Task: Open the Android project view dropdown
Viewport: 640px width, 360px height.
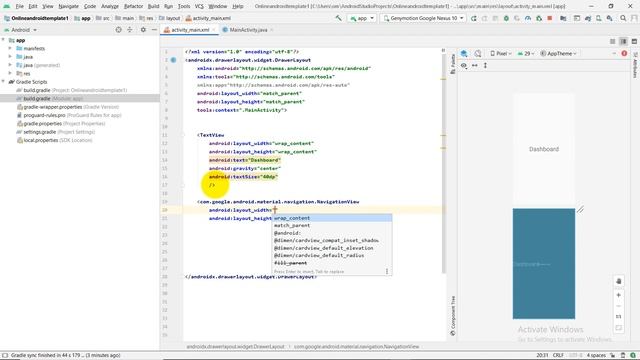Action: tap(21, 30)
